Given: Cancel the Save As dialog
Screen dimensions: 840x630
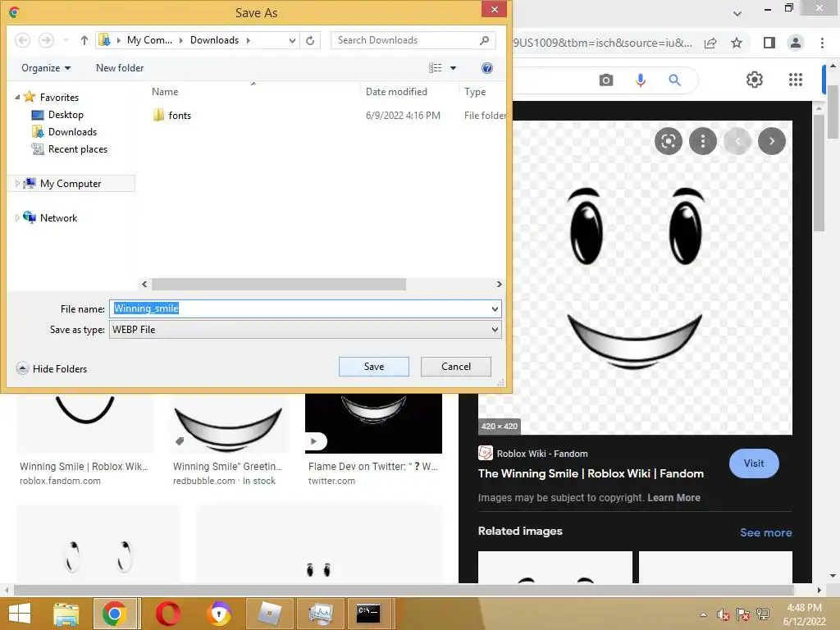Looking at the screenshot, I should [456, 367].
